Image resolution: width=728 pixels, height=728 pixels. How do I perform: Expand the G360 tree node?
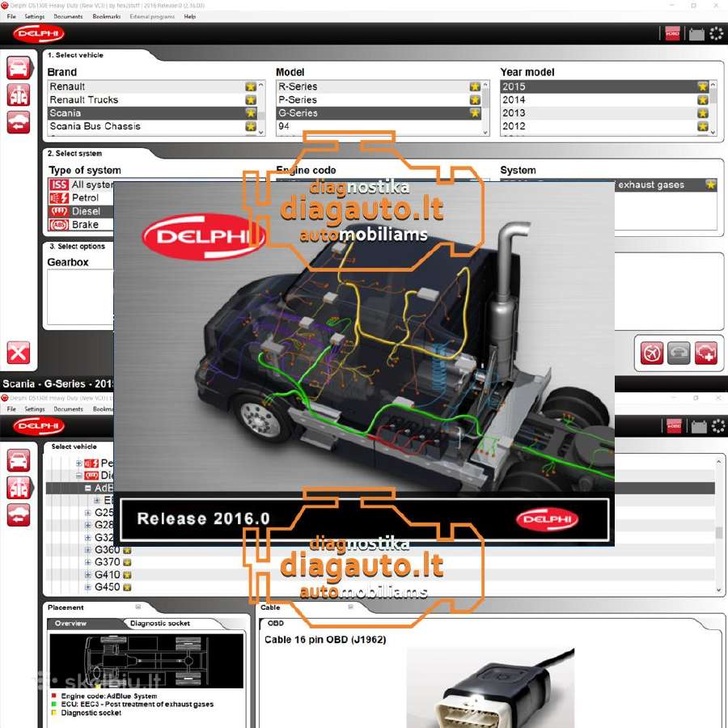point(87,550)
